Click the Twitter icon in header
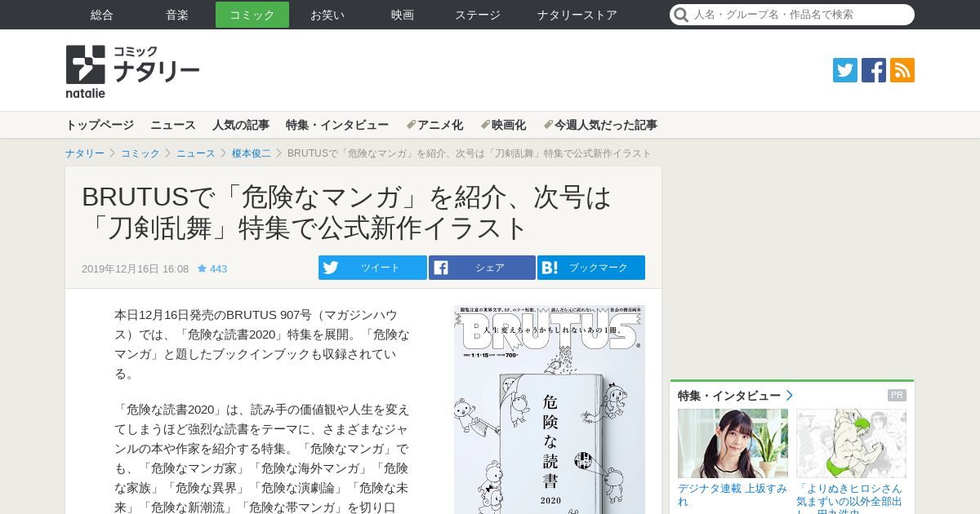Viewport: 980px width, 514px height. tap(845, 70)
